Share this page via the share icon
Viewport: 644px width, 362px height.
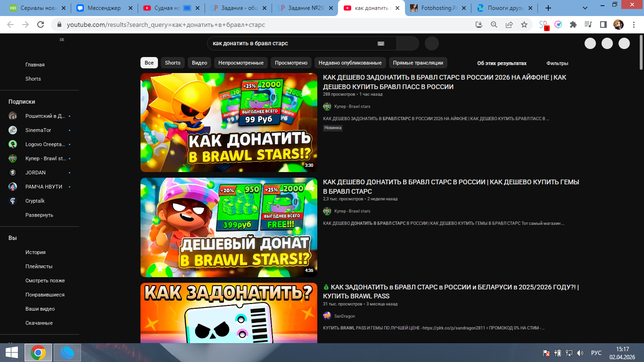pos(509,25)
